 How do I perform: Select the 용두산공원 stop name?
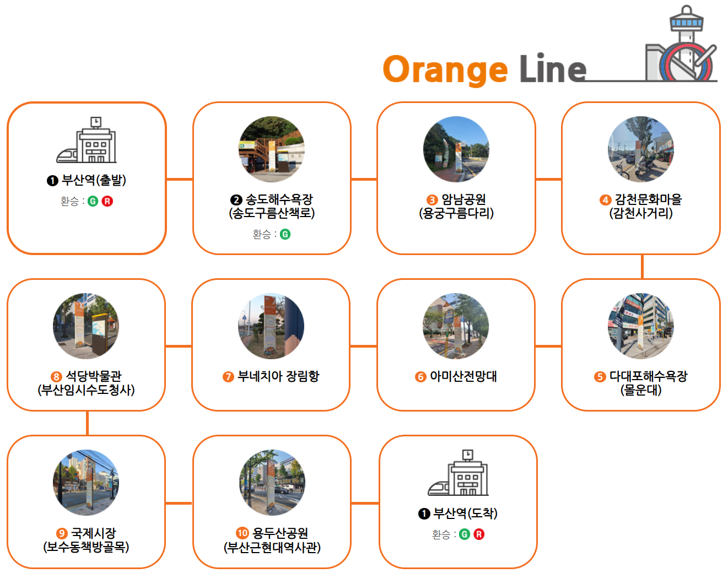click(x=280, y=533)
